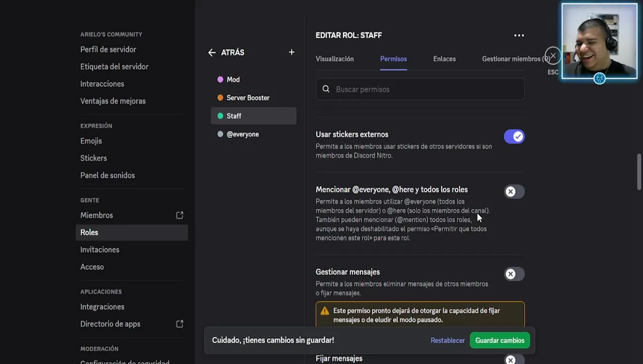Open Invitaciones in the sidebar
This screenshot has width=643, height=364.
click(100, 250)
